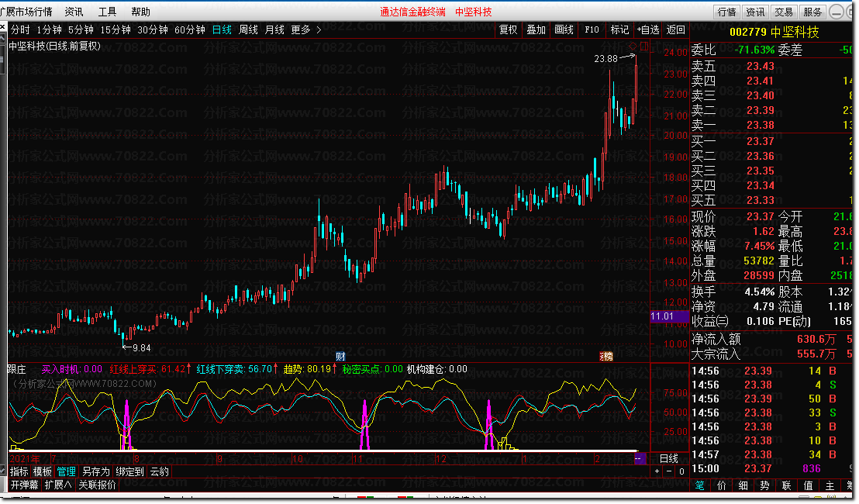Click the 管理 manage button

[67, 471]
